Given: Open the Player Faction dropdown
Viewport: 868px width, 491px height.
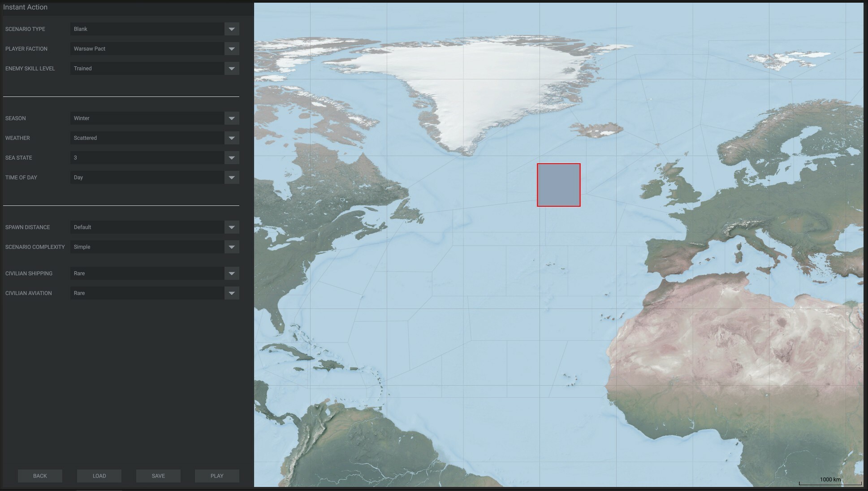Looking at the screenshot, I should click(x=155, y=48).
